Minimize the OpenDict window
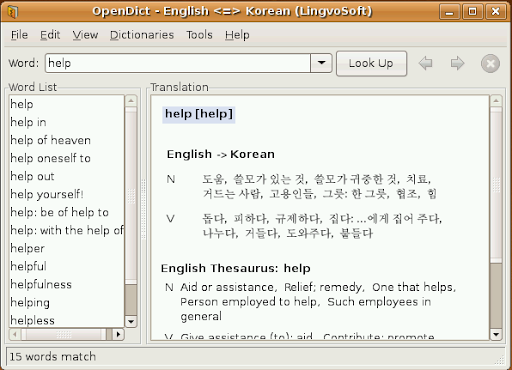512x370 pixels. [449, 12]
